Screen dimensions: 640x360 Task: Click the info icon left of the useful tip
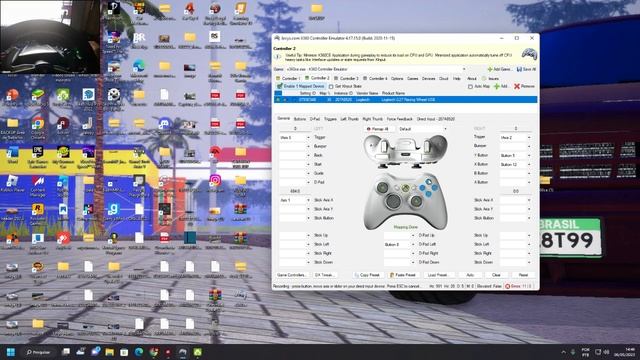pyautogui.click(x=278, y=57)
